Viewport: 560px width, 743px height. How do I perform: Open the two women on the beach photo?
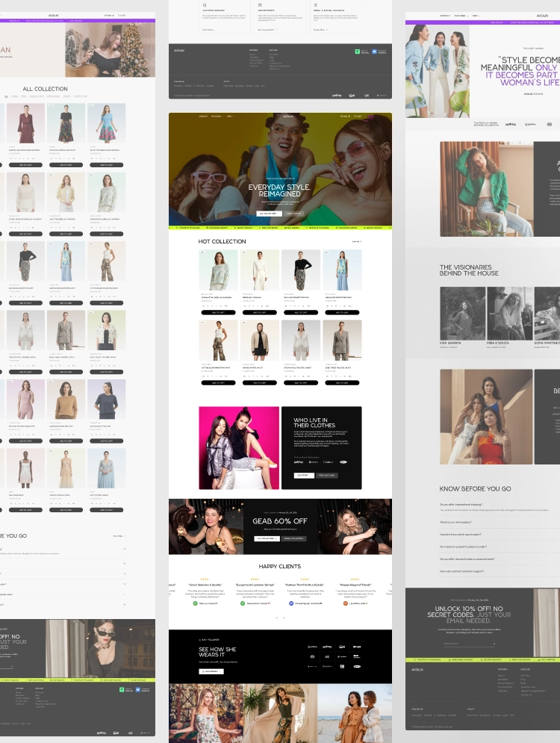tap(355, 713)
